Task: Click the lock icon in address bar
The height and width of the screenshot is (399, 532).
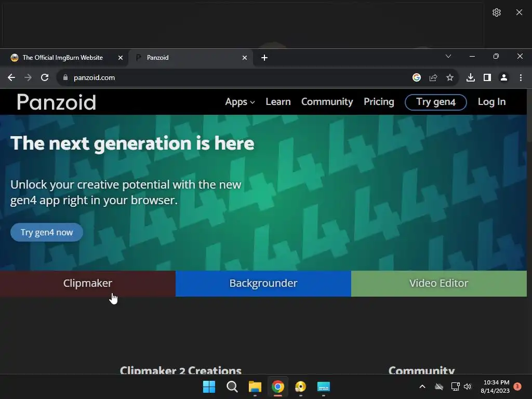Action: click(x=65, y=77)
